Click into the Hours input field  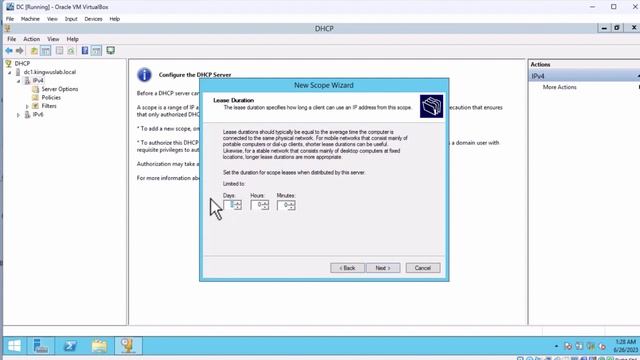click(256, 205)
